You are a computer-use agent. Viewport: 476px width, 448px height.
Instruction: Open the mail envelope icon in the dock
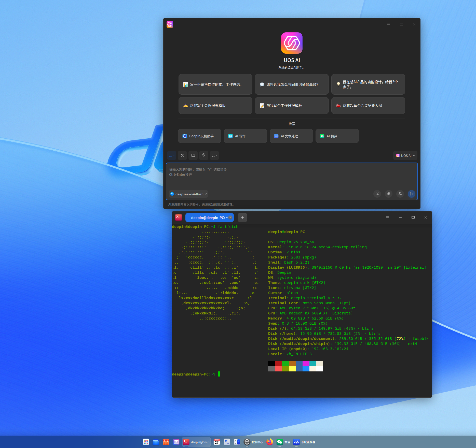pos(176,442)
